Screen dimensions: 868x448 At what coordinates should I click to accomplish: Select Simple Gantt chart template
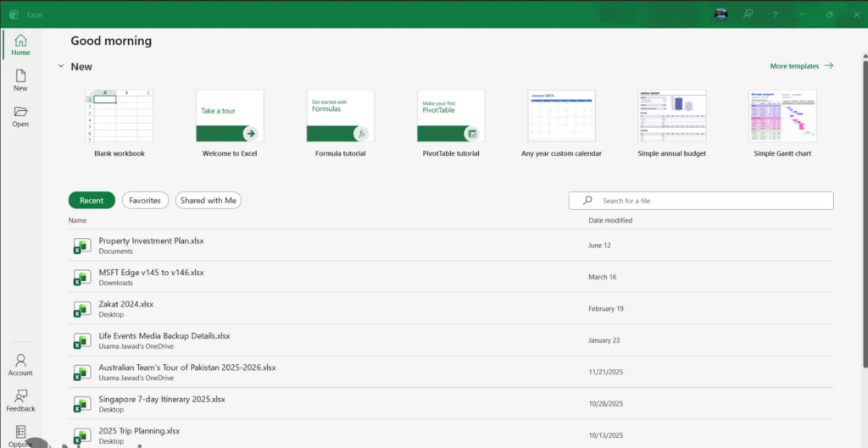coord(782,124)
